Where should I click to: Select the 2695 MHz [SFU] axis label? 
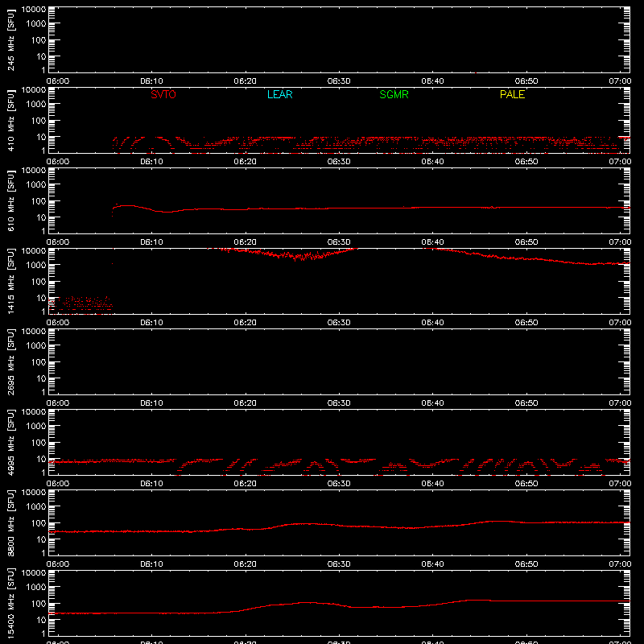coord(11,362)
